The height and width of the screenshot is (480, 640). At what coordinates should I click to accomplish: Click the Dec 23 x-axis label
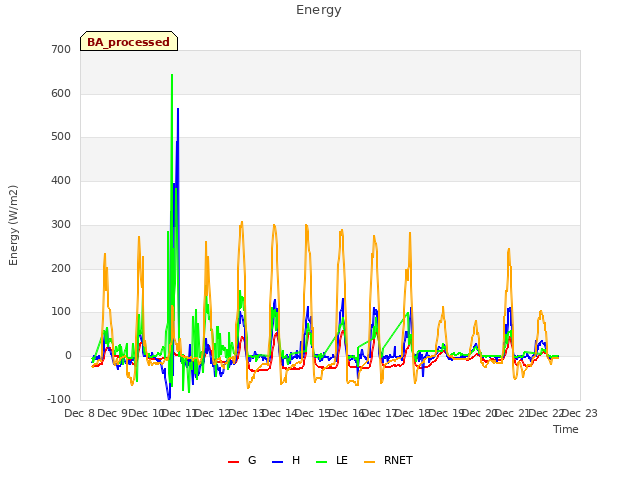pyautogui.click(x=580, y=413)
